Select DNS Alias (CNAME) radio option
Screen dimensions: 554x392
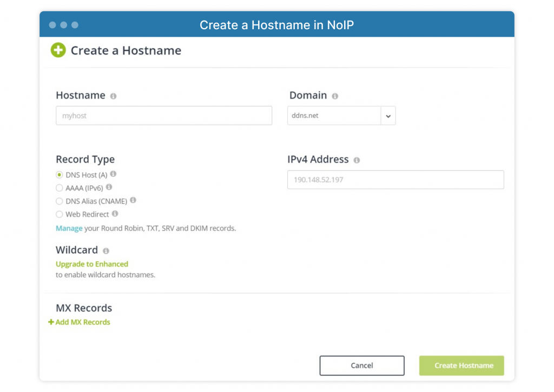60,201
